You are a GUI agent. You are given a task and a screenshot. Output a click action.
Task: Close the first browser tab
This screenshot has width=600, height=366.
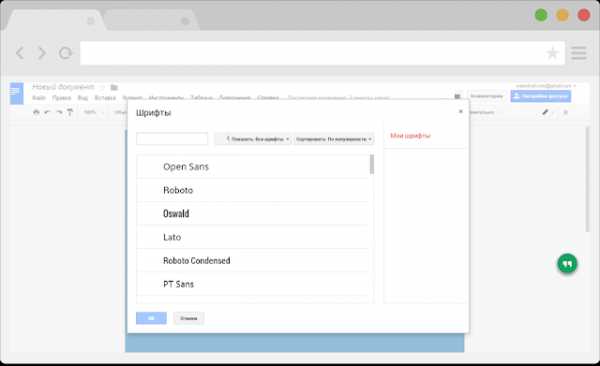[91, 21]
